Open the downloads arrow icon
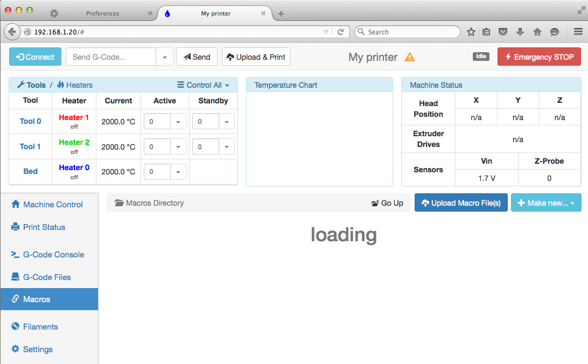Screen dimensions: 588x364 click(x=520, y=32)
